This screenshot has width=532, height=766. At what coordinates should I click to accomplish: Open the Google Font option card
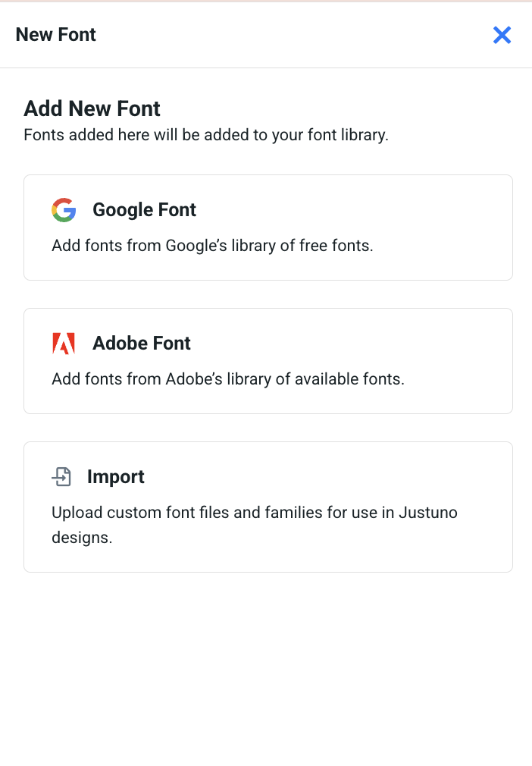click(268, 228)
